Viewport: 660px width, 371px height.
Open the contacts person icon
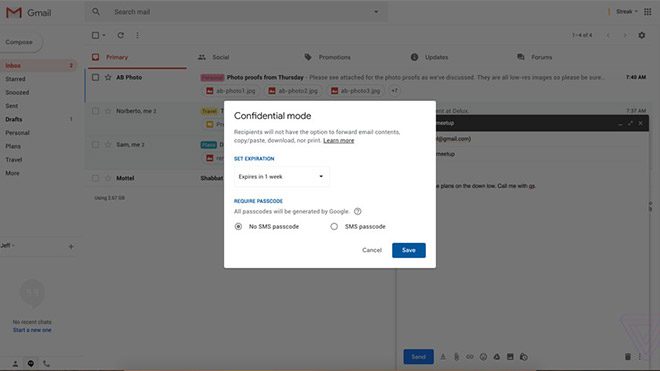point(15,364)
